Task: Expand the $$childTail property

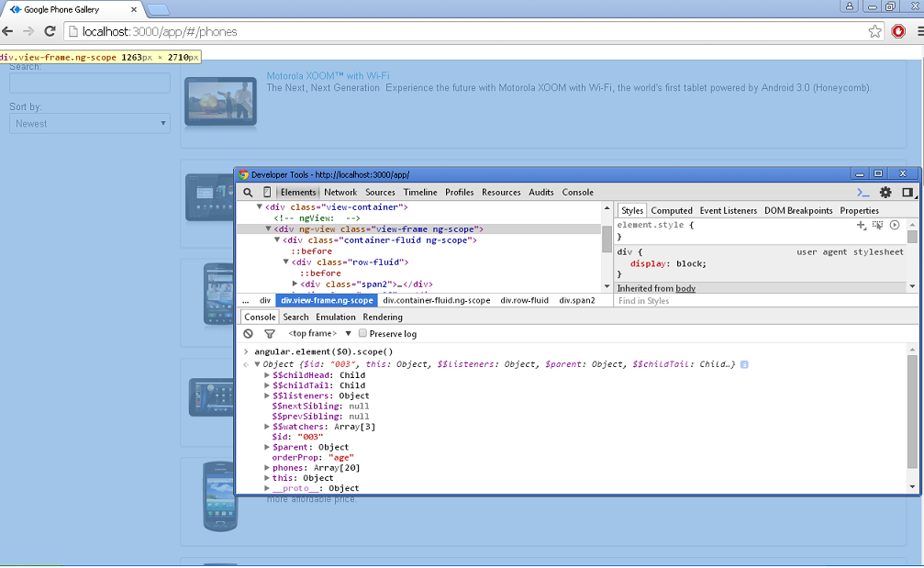Action: pyautogui.click(x=267, y=385)
